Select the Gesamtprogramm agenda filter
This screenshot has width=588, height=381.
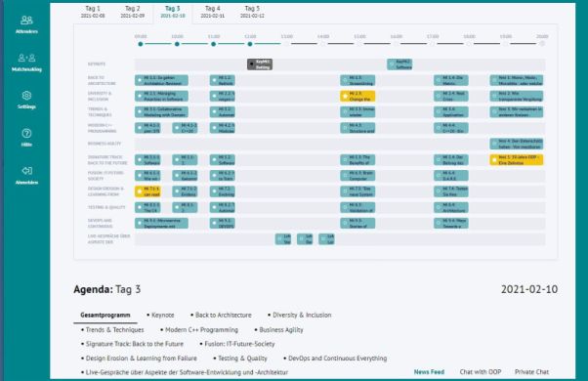click(x=105, y=315)
